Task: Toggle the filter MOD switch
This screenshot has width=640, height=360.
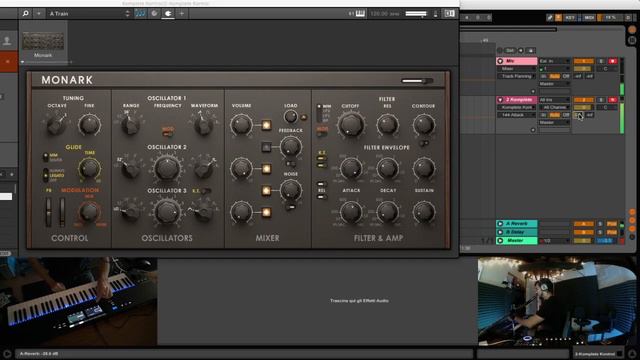Action: pos(322,133)
